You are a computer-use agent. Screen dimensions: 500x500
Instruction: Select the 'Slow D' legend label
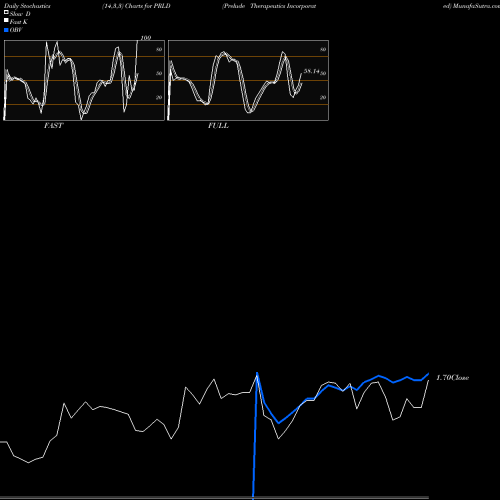[x=20, y=14]
